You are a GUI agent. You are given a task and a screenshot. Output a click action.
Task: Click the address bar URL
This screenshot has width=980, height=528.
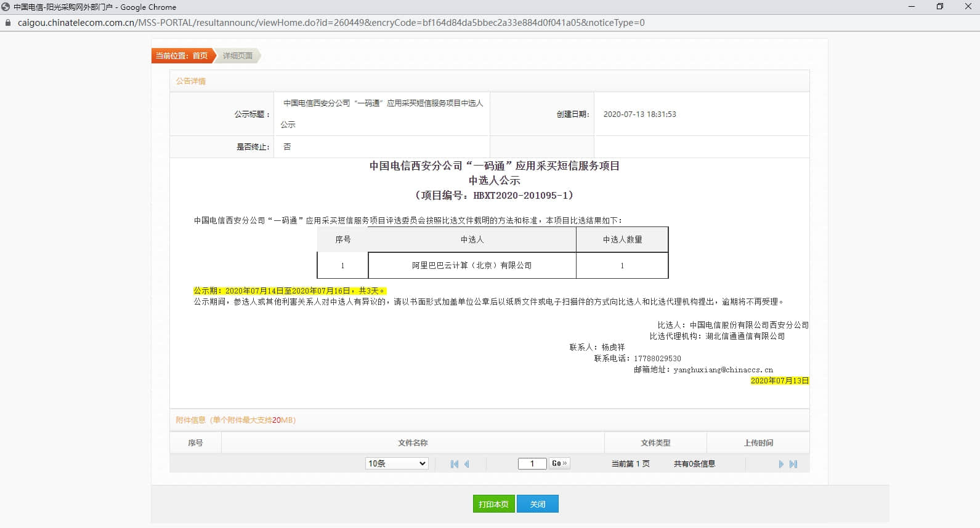331,23
